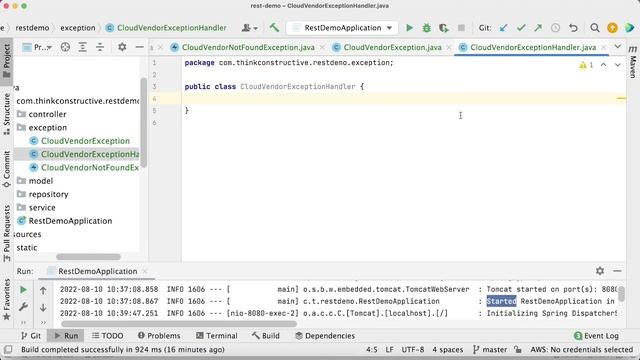The height and width of the screenshot is (360, 640).
Task: Change 4 spaces indent setting
Action: tap(447, 349)
